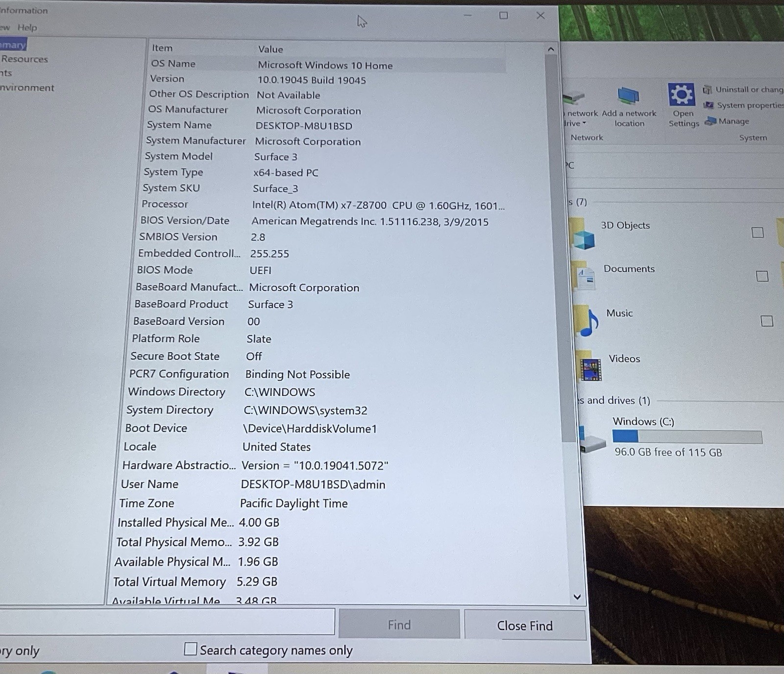
Task: Open the Videos folder icon
Action: [589, 366]
